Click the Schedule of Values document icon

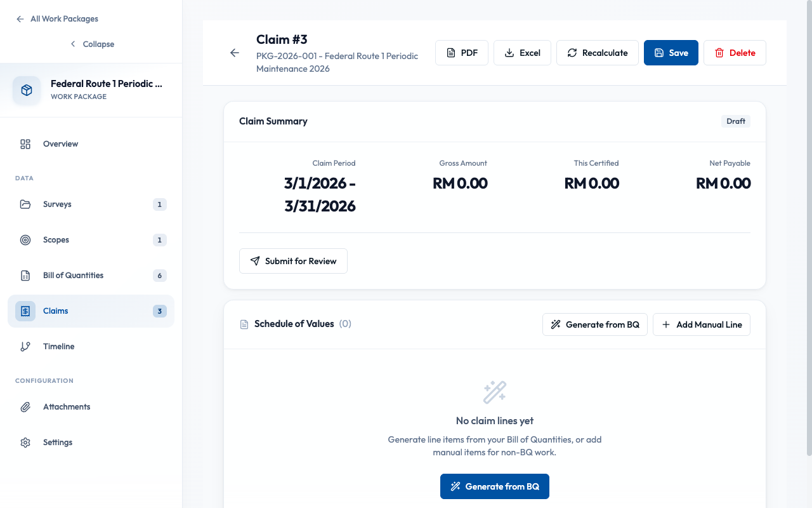[x=244, y=324]
